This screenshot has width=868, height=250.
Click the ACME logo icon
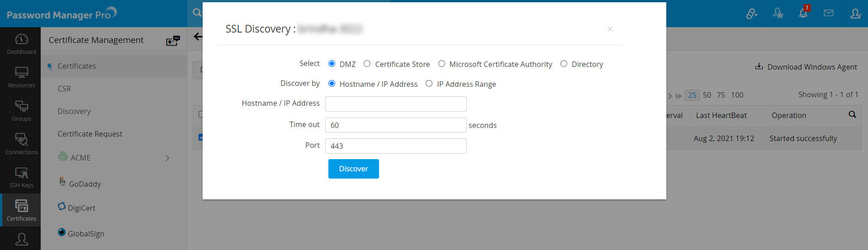(63, 156)
